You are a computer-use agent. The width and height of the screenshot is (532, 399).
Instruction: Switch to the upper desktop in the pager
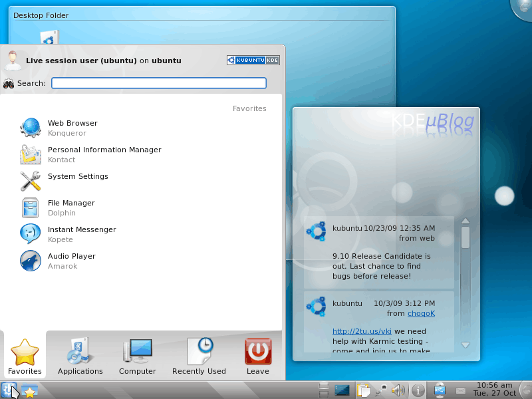coord(324,386)
